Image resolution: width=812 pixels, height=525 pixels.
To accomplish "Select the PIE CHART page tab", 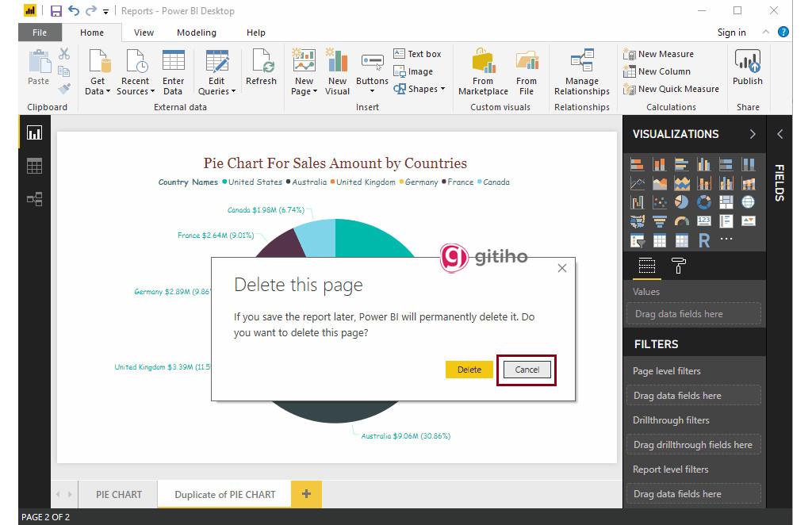I will coord(119,494).
